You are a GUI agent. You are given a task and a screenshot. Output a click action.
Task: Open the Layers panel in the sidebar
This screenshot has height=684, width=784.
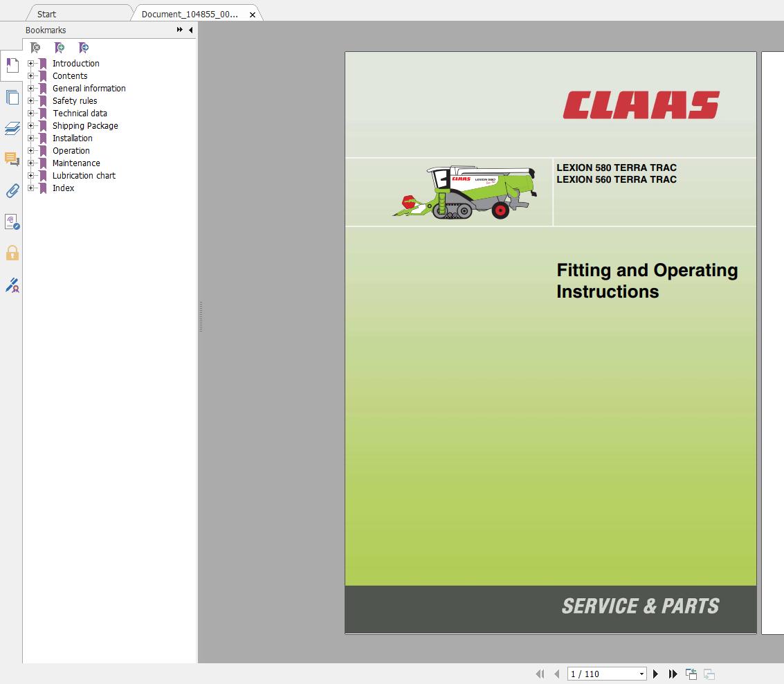tap(12, 129)
